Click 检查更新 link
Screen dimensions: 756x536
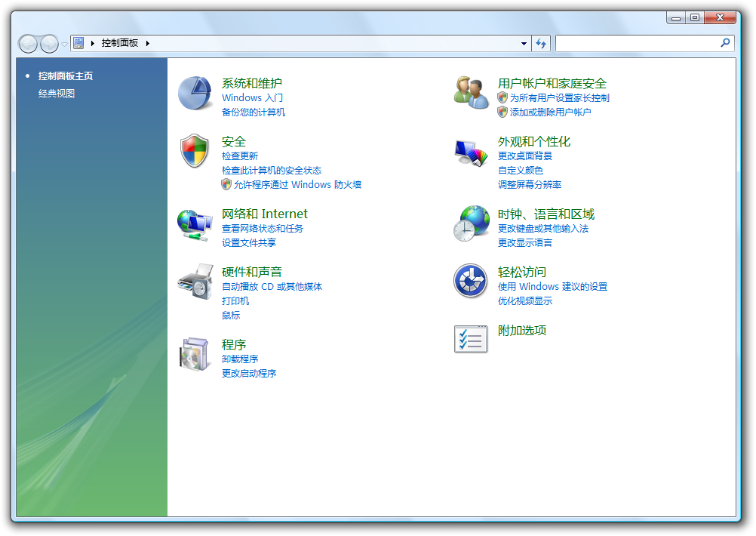pos(240,156)
